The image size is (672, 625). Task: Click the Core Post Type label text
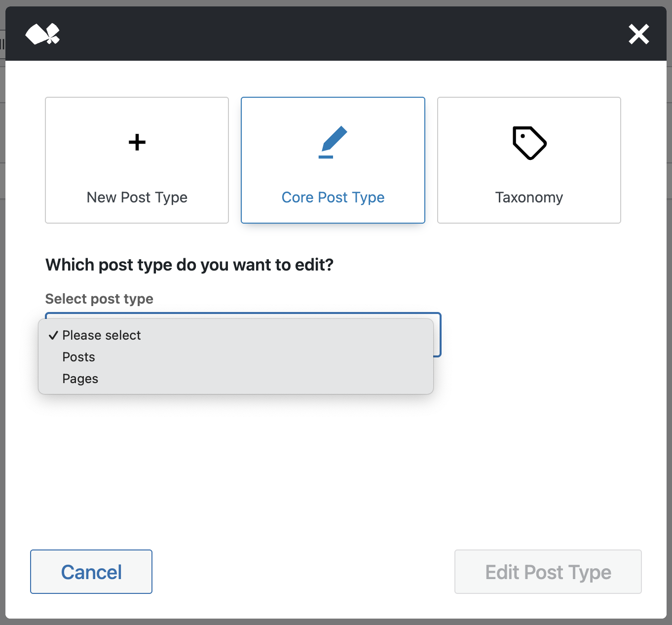[333, 197]
